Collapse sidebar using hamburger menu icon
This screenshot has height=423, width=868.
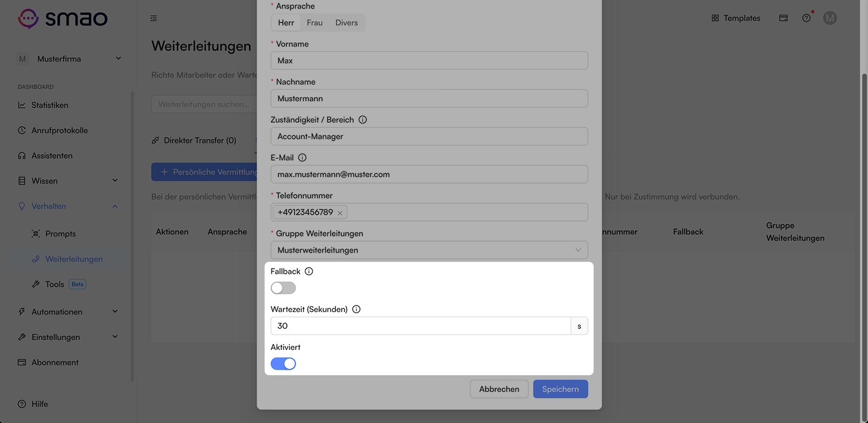[x=154, y=18]
